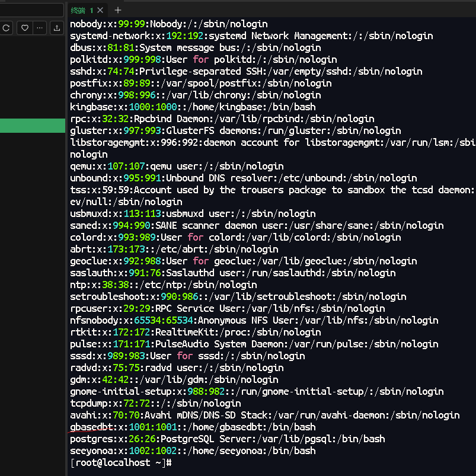Click the text "/etc/abrt"
The width and height of the screenshot is (476, 476).
click(179, 249)
